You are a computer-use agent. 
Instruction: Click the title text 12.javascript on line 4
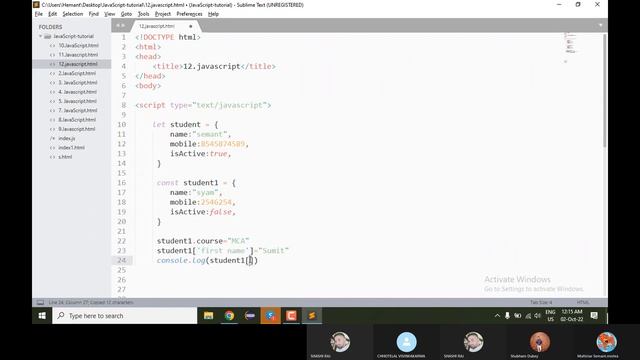(211, 66)
